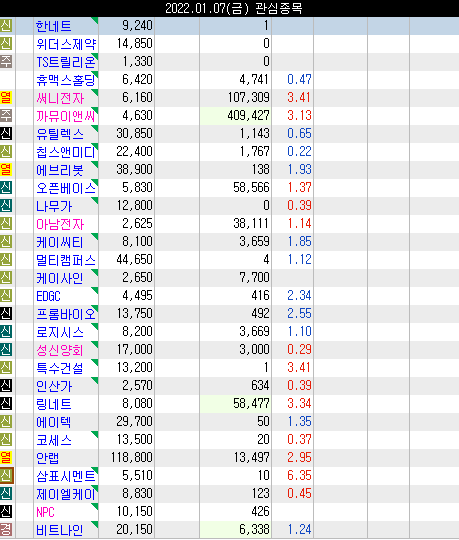Select stock name 케이씨티
The width and height of the screenshot is (459, 540).
(x=60, y=242)
